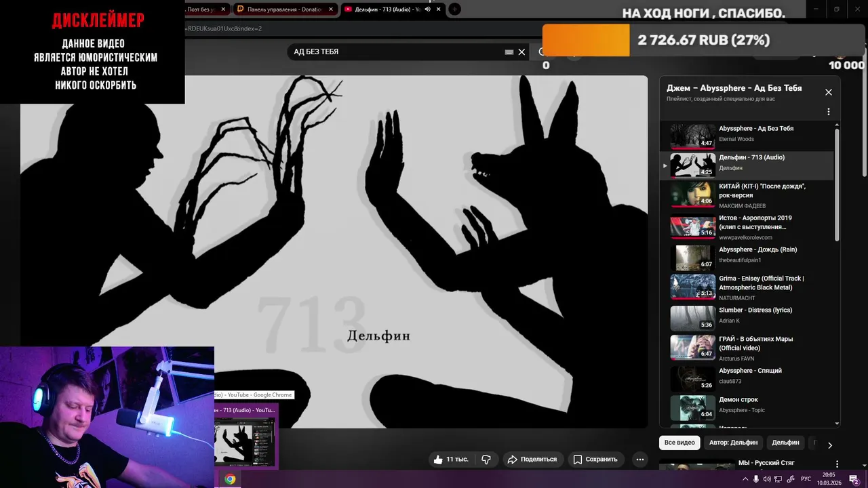Open the volume tray icon

click(767, 479)
